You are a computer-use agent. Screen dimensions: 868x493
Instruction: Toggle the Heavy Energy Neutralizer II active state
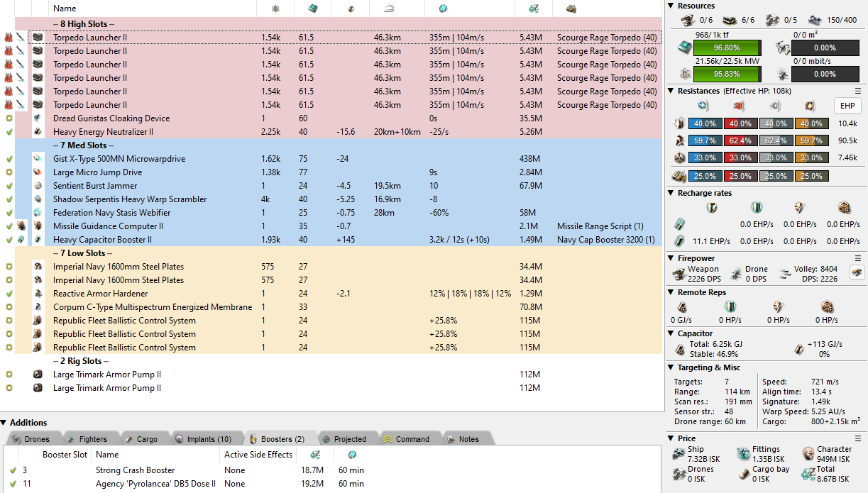pos(9,132)
